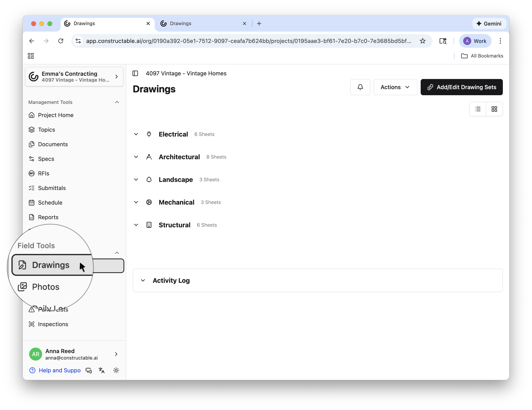Click Add/Edit Drawing Sets button
This screenshot has height=410, width=532.
[462, 87]
